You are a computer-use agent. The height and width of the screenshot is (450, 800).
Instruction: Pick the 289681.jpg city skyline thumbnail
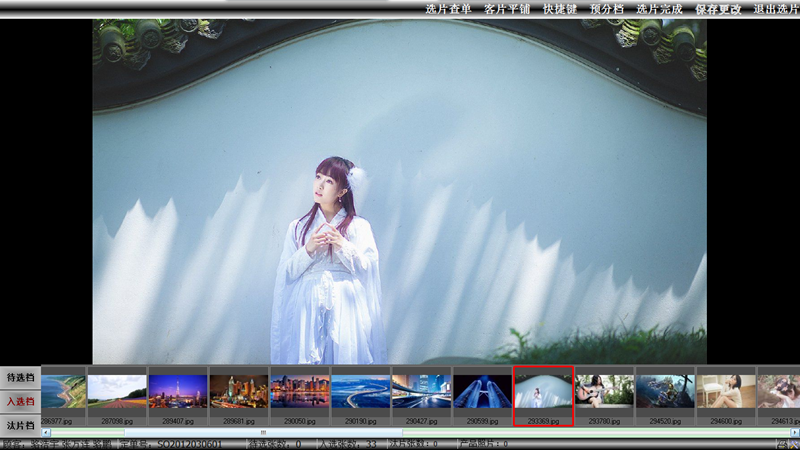click(x=239, y=391)
